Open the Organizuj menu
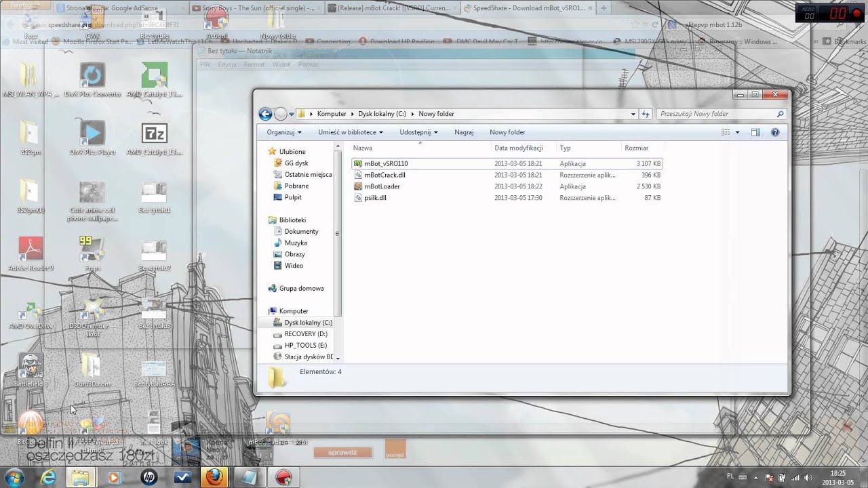Image resolution: width=868 pixels, height=488 pixels. (x=284, y=132)
